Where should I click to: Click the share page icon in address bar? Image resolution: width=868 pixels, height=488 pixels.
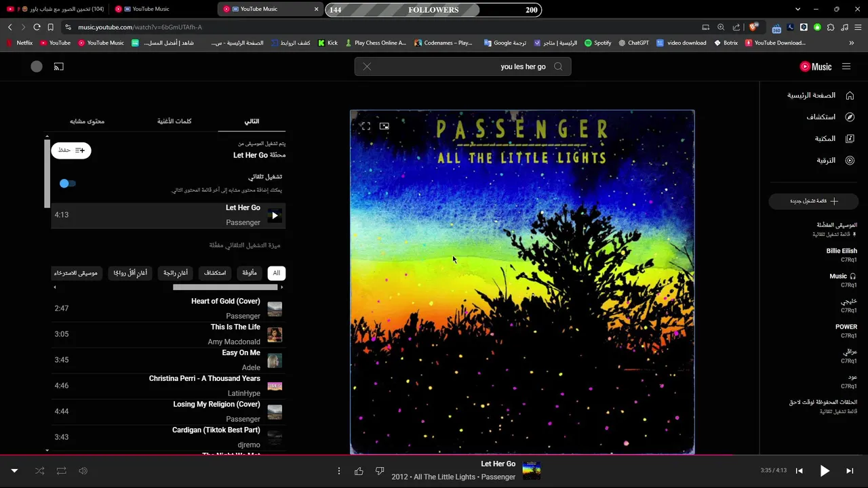point(736,27)
